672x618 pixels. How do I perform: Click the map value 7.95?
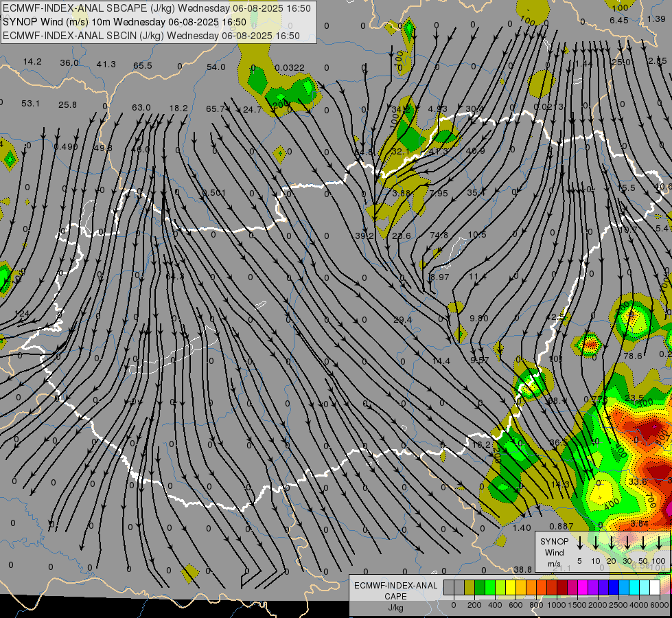(439, 194)
